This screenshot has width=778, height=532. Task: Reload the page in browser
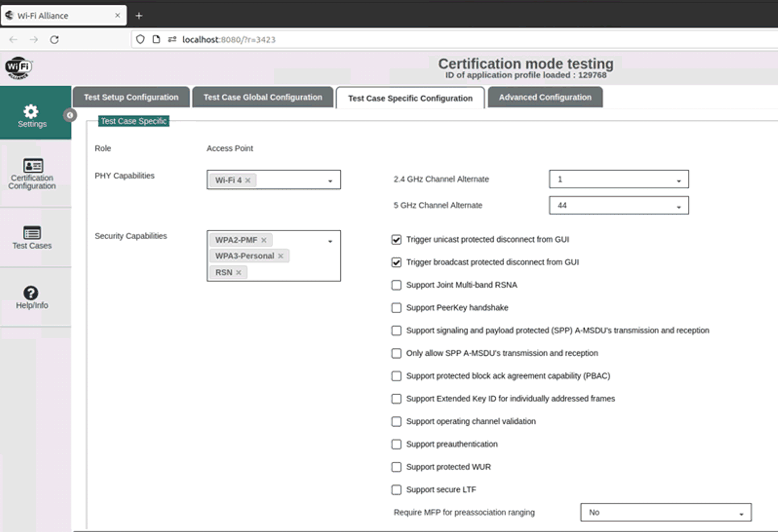pyautogui.click(x=54, y=39)
